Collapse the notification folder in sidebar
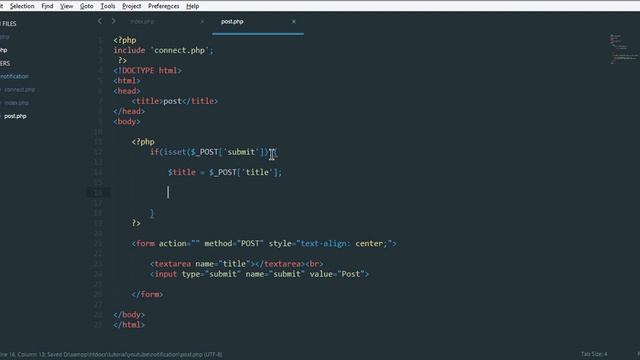Screen dimensions: 640x360 tap(14, 76)
